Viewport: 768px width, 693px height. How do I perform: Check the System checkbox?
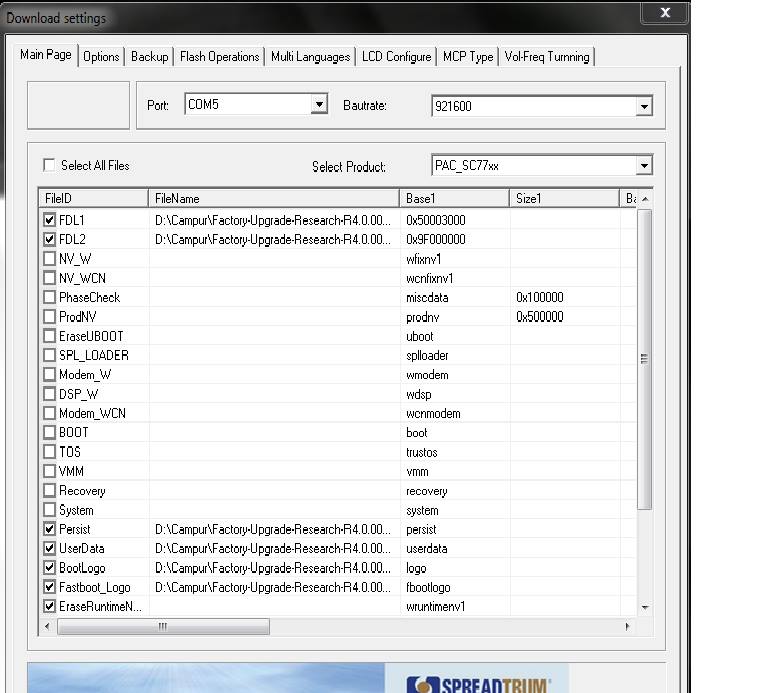click(49, 510)
